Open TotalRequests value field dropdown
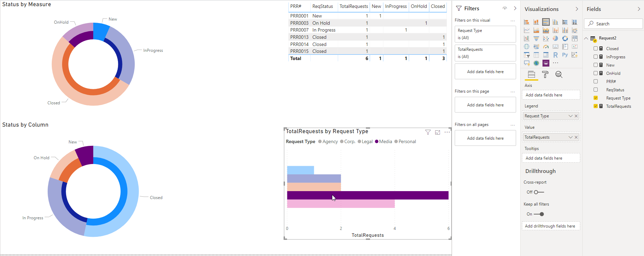 tap(571, 137)
